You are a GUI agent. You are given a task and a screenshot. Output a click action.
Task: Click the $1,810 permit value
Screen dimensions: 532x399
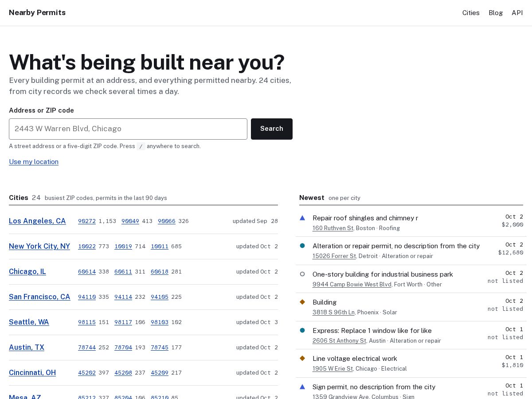(x=512, y=365)
